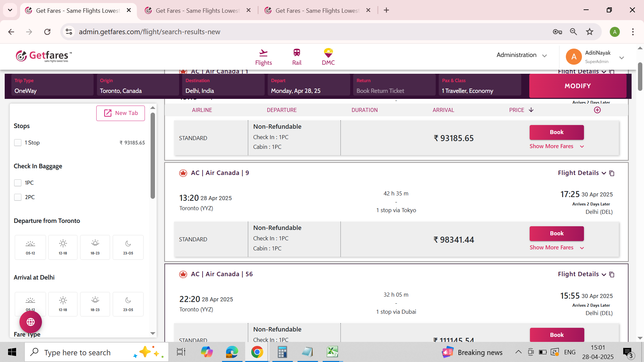The image size is (644, 362).
Task: Book the ₹93185.65 standard fare
Action: [x=556, y=132]
